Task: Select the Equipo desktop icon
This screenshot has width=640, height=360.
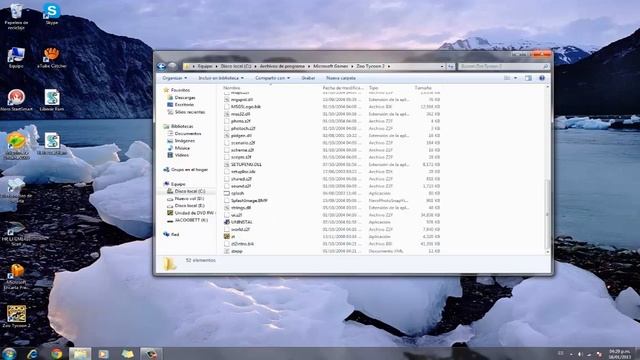Action: coord(16,58)
